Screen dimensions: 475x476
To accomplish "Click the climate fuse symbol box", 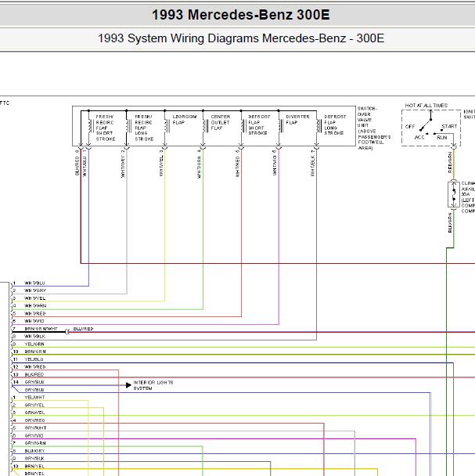I will [454, 195].
